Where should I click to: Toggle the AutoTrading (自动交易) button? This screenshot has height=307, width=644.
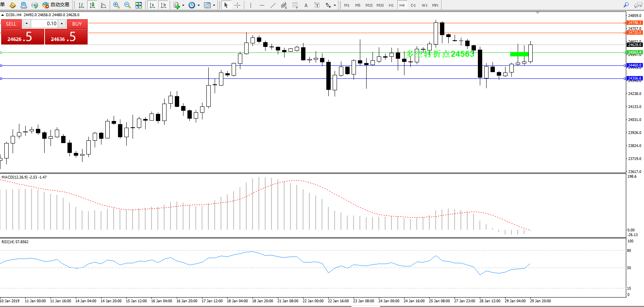point(56,5)
